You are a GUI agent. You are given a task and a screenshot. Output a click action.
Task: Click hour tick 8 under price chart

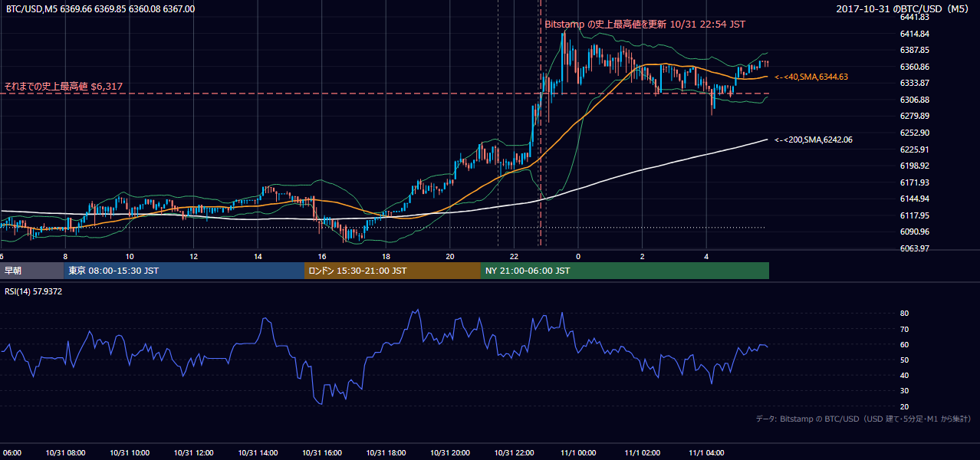coord(65,257)
